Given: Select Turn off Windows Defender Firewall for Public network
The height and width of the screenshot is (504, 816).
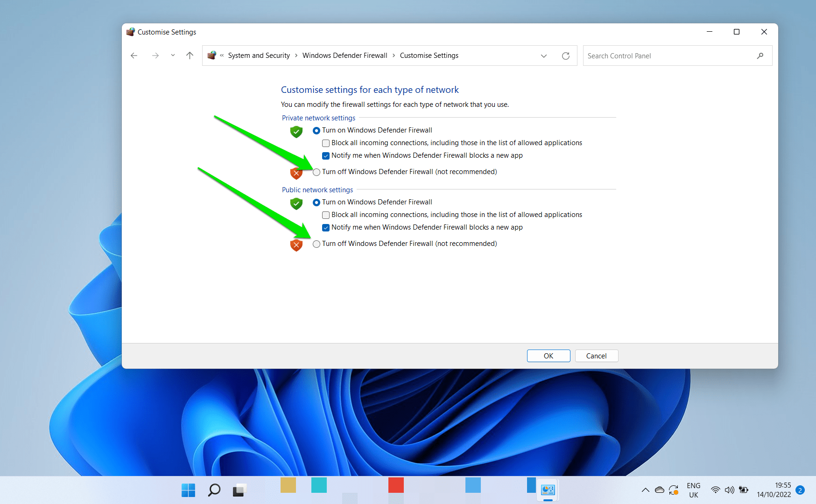Looking at the screenshot, I should [317, 244].
